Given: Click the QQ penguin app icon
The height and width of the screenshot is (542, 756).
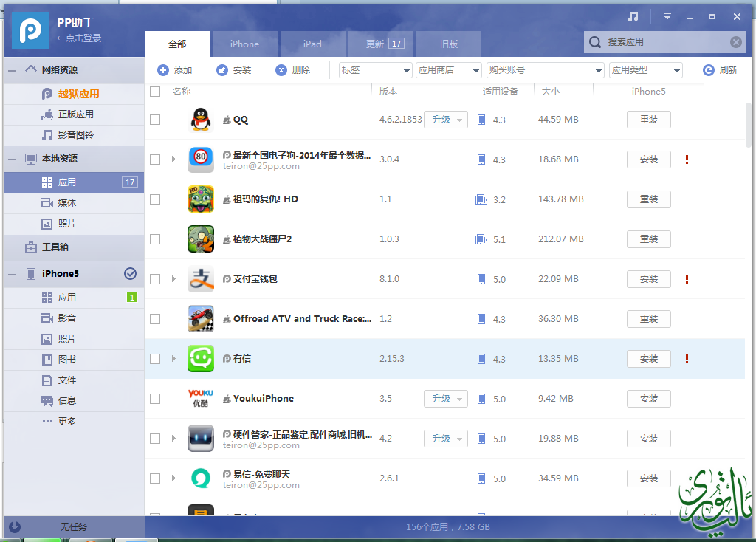Looking at the screenshot, I should [201, 120].
